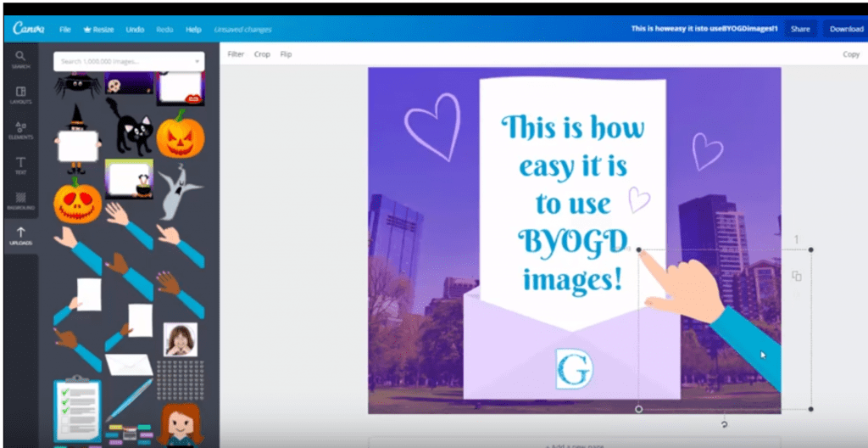Select the dark-skinned hand holding paper thumbnail
The width and height of the screenshot is (868, 448).
[129, 327]
